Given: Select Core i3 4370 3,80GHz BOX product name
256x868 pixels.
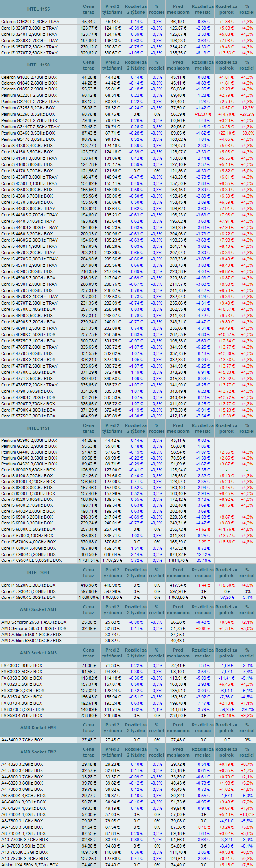Looking at the screenshot, I should tap(27, 202).
